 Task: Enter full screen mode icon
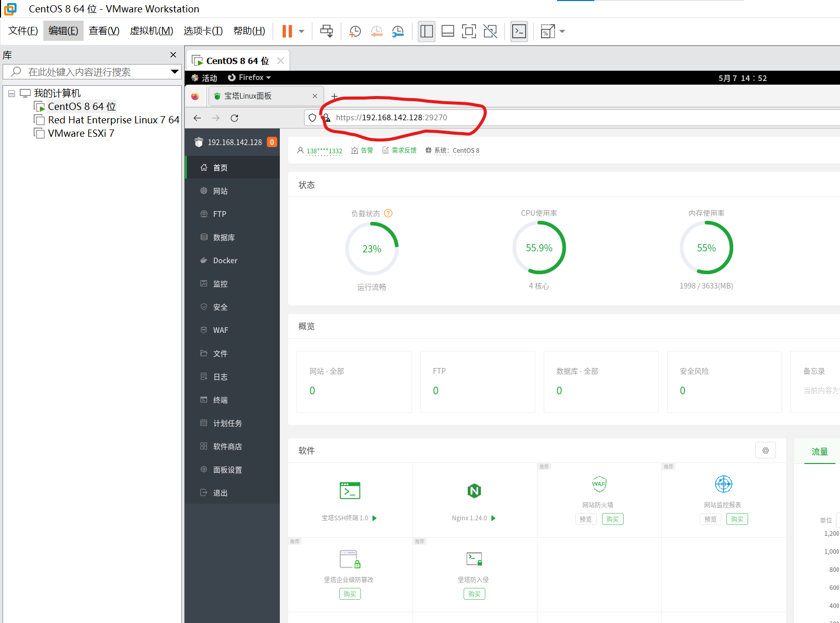pyautogui.click(x=469, y=31)
